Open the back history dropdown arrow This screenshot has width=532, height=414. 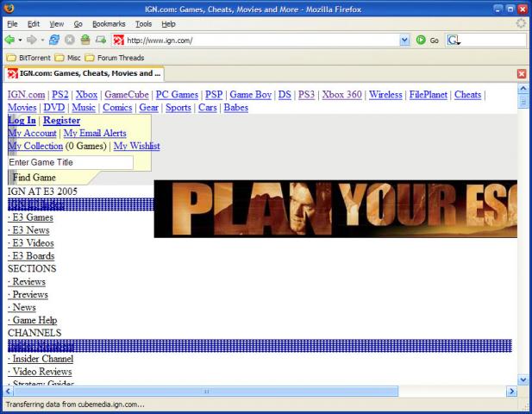click(x=20, y=40)
